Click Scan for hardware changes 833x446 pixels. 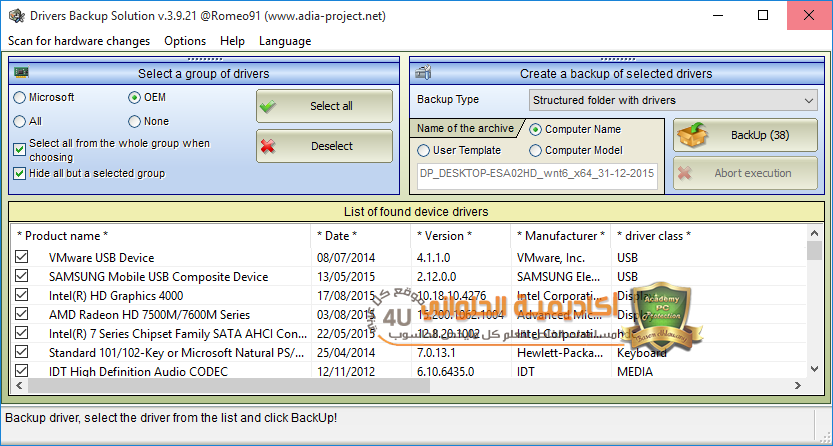(79, 41)
